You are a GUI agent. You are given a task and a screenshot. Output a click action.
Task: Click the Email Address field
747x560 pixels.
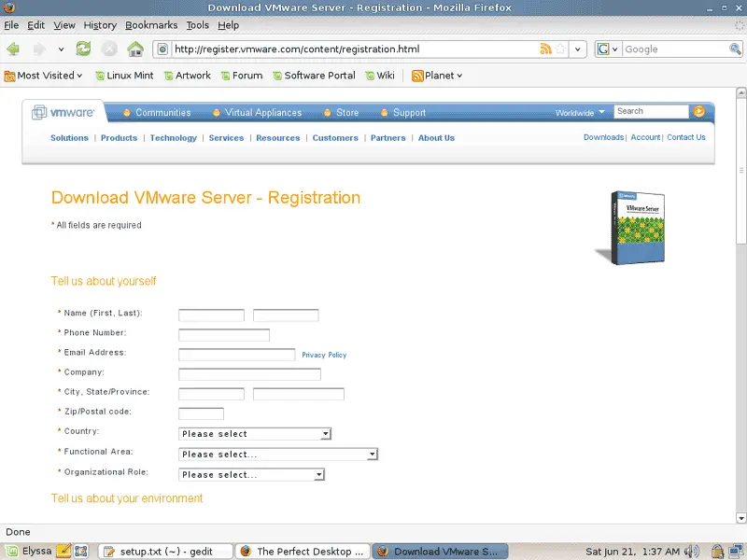(x=237, y=355)
